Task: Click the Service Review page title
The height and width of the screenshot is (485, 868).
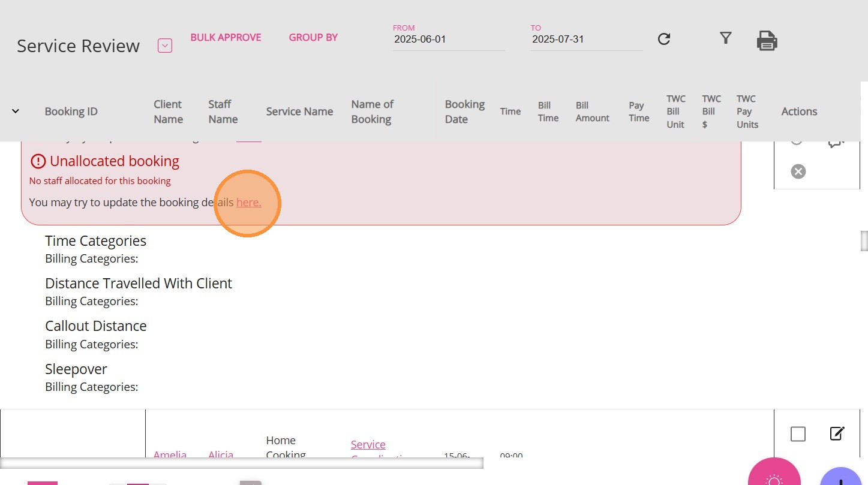Action: click(x=78, y=46)
